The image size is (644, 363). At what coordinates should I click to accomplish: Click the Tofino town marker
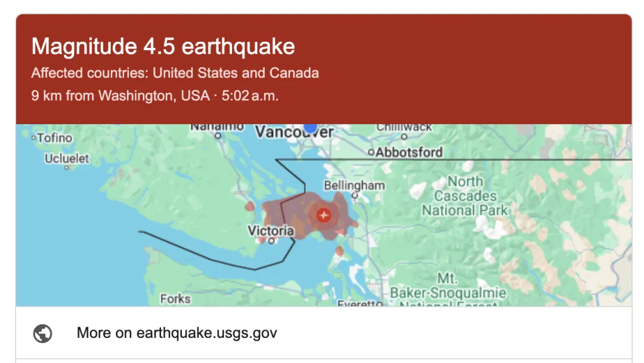33,138
